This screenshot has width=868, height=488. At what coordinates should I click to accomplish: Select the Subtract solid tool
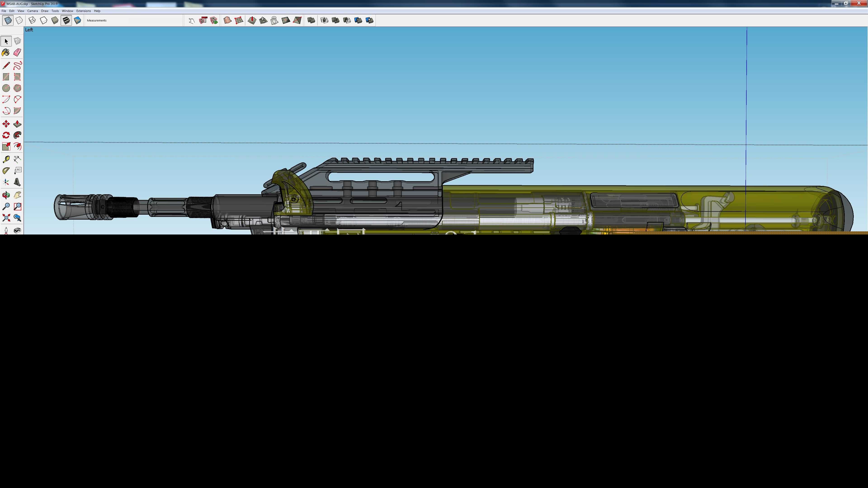(x=347, y=21)
